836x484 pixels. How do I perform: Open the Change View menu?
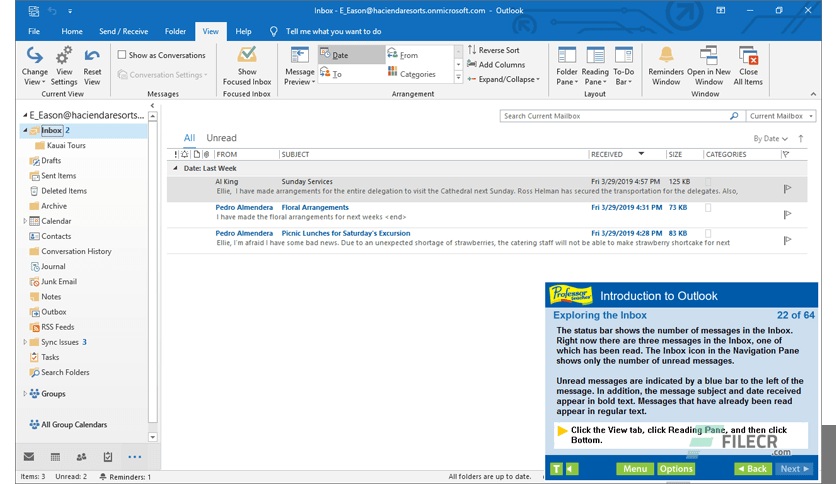pyautogui.click(x=35, y=66)
